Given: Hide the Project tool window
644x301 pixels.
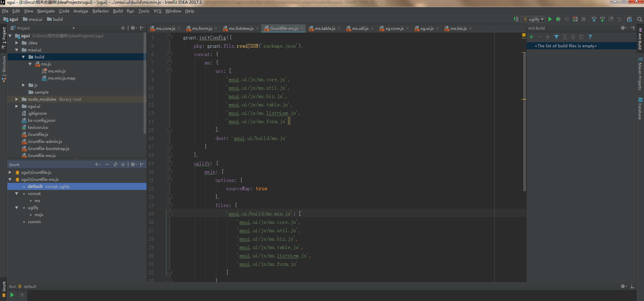Looking at the screenshot, I should coord(142,28).
